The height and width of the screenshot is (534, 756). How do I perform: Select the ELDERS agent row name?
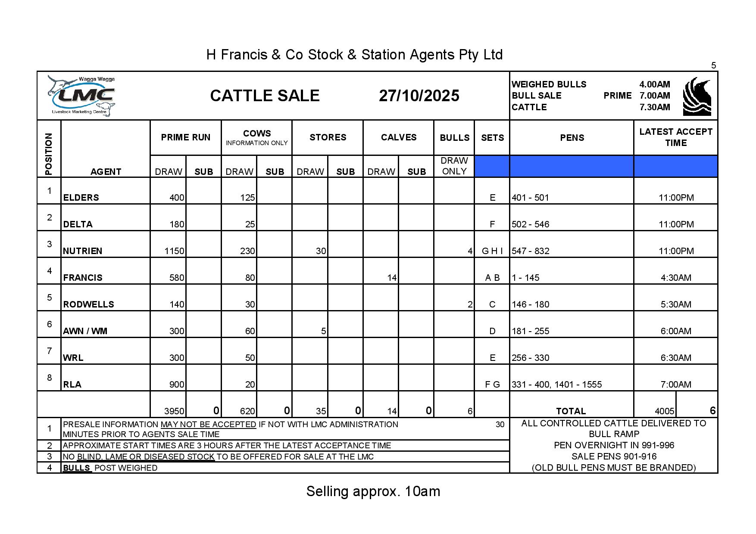point(81,198)
